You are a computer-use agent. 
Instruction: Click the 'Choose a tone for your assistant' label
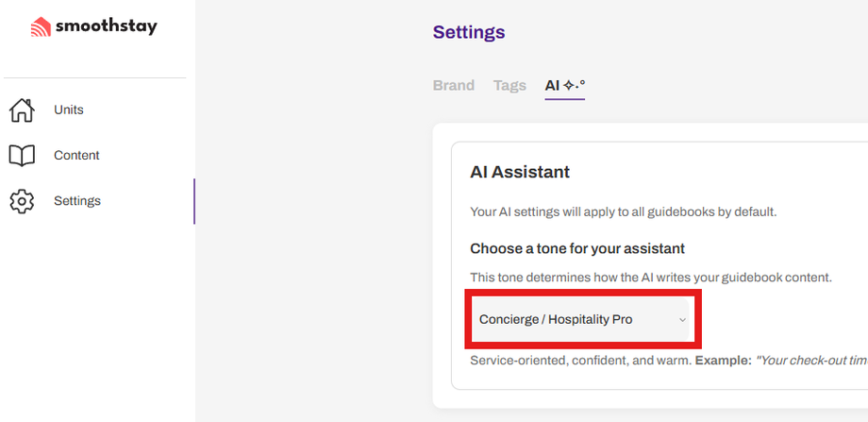(577, 248)
